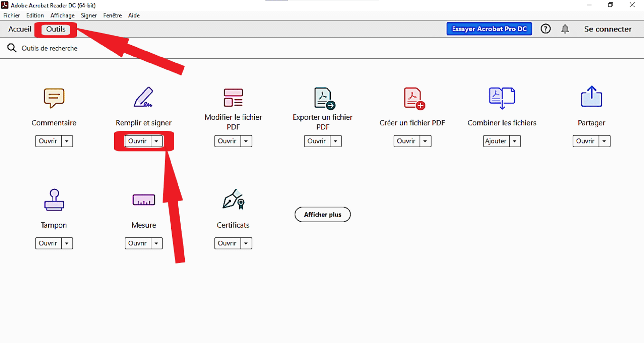Image resolution: width=644 pixels, height=343 pixels.
Task: Open Créer un fichier PDF with Ouvrir
Action: tap(406, 141)
